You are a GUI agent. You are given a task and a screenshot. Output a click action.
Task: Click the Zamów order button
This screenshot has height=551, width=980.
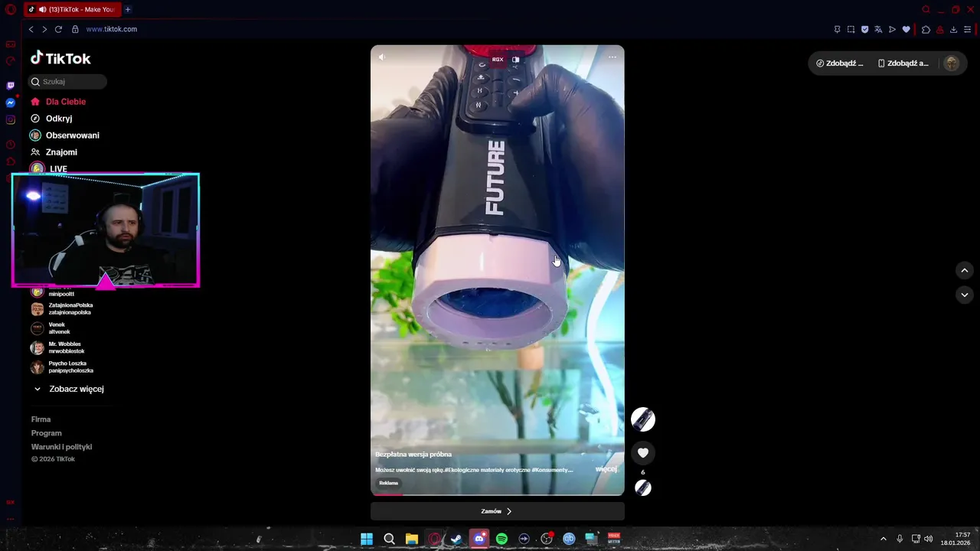(x=498, y=511)
